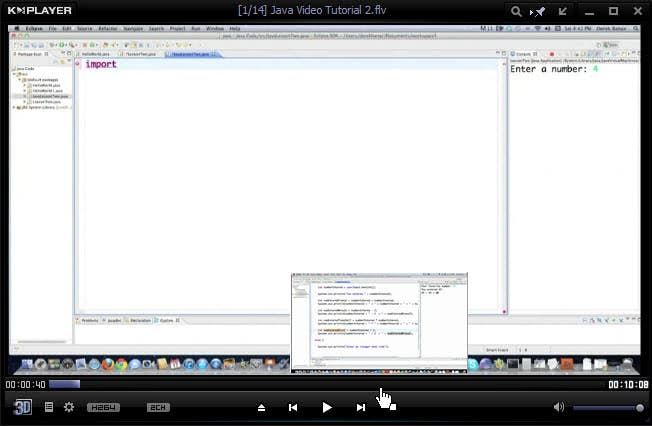
Task: Open the KMPlayer logo main menu
Action: [40, 10]
